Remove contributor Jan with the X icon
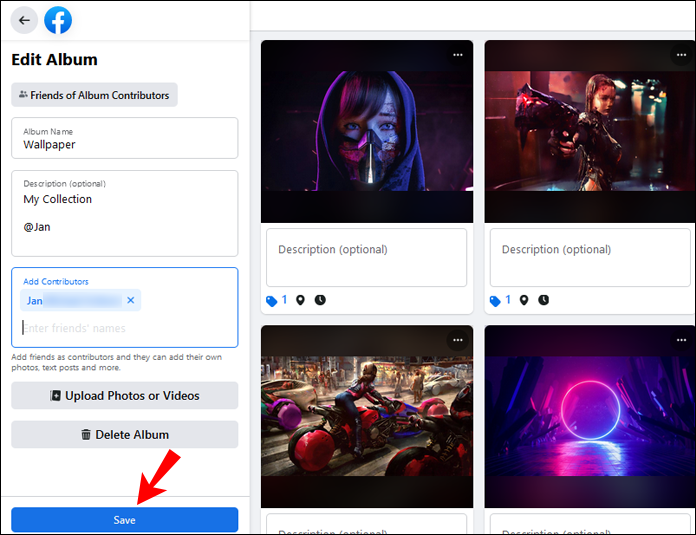The height and width of the screenshot is (535, 696). (130, 300)
